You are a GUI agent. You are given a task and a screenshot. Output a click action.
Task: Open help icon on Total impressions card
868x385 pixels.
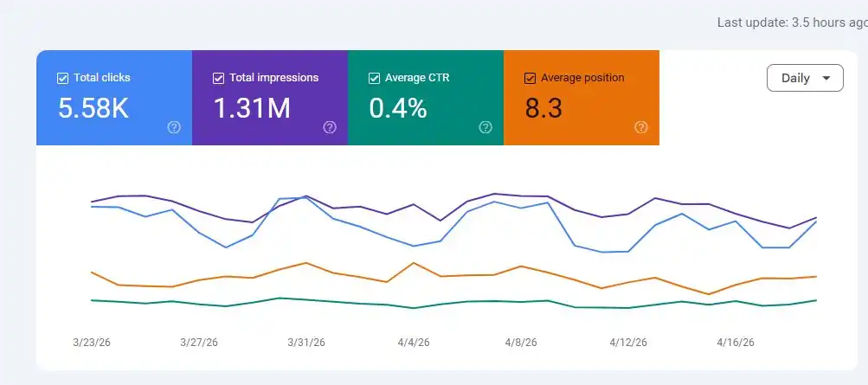coord(330,128)
